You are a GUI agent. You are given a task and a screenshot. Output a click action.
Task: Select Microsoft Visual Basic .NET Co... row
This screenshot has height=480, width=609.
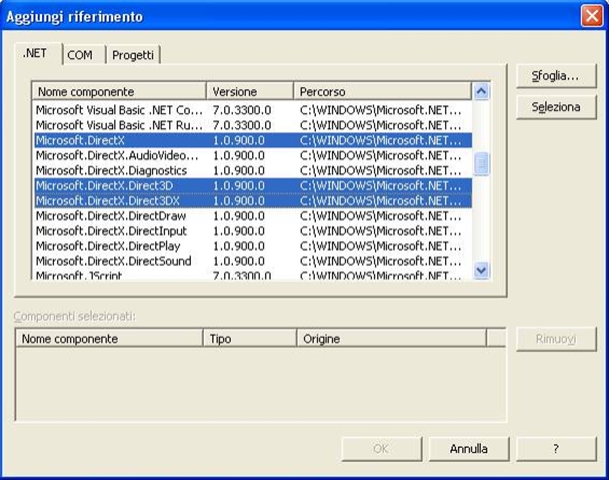click(x=253, y=110)
